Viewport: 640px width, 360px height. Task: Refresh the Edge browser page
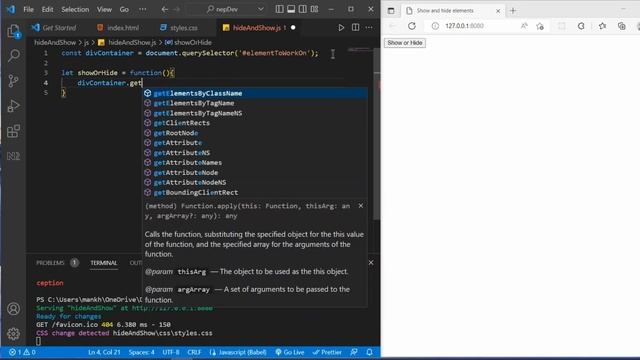point(412,26)
